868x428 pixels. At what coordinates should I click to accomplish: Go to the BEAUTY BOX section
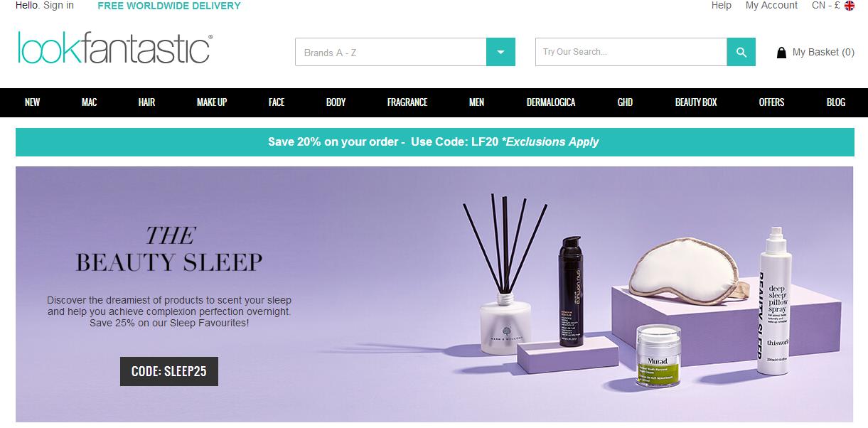pos(696,102)
